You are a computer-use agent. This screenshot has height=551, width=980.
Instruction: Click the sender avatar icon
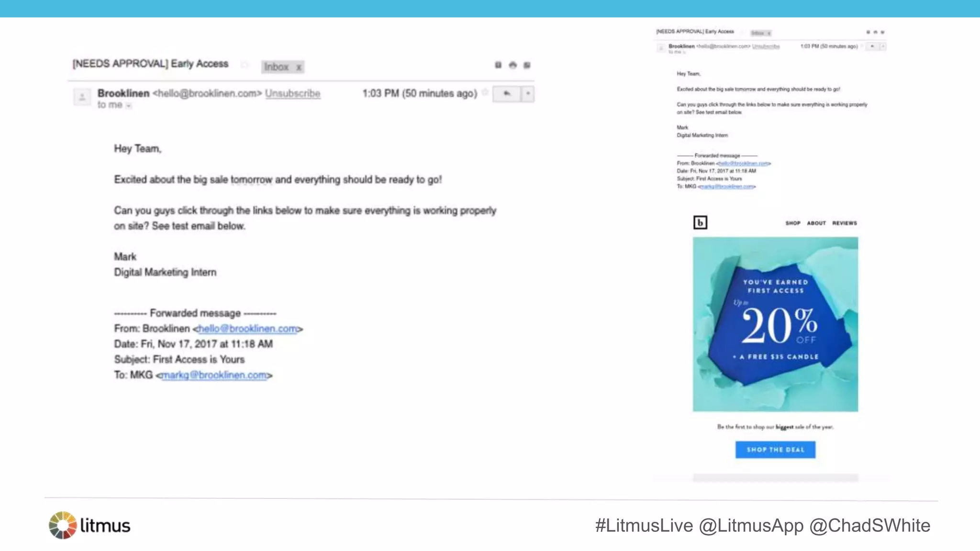coord(82,97)
